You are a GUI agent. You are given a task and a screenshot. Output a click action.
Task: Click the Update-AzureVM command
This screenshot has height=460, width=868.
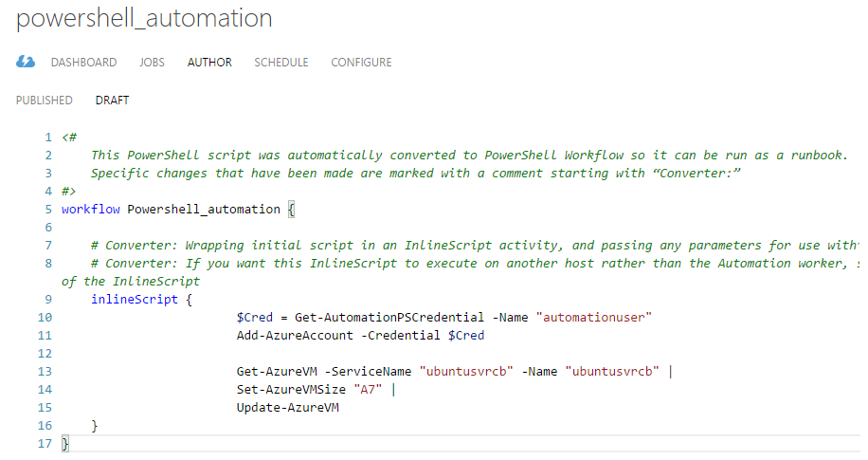pyautogui.click(x=287, y=407)
